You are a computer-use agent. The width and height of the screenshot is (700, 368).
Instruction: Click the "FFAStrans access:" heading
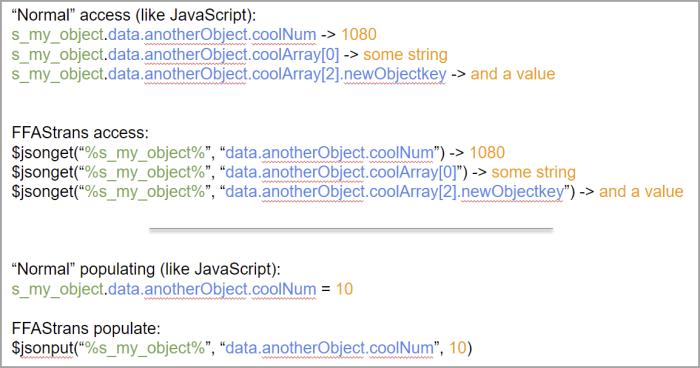(x=80, y=133)
